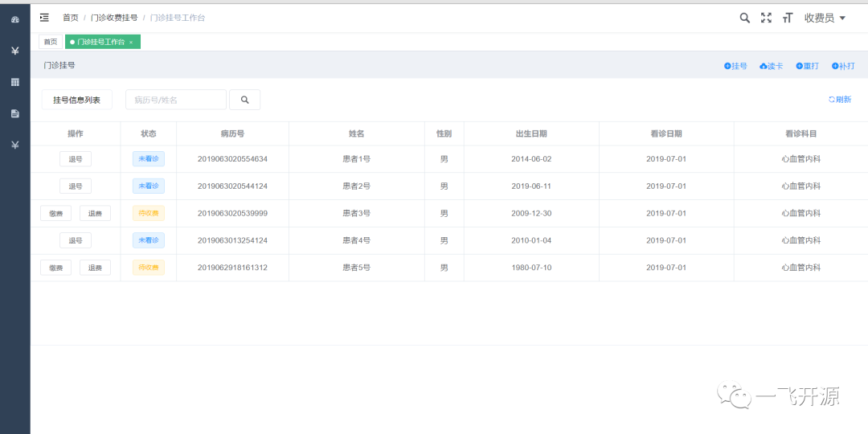This screenshot has height=434, width=868.
Task: Click the 读卡 cloud upload icon link
Action: pyautogui.click(x=771, y=66)
